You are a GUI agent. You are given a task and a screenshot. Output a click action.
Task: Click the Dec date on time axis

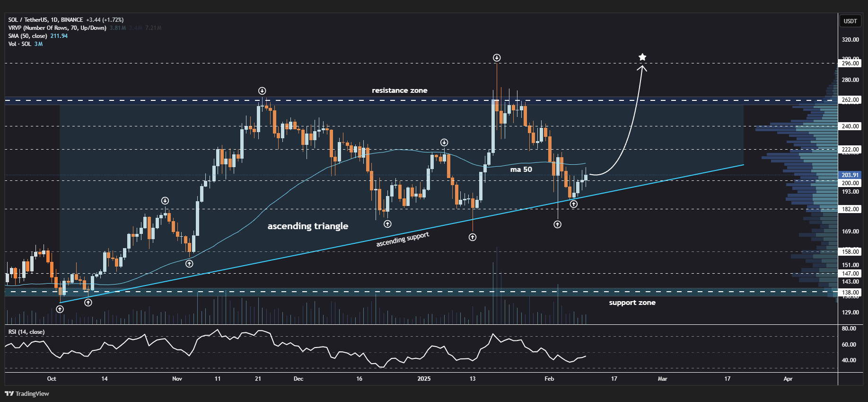(x=298, y=379)
